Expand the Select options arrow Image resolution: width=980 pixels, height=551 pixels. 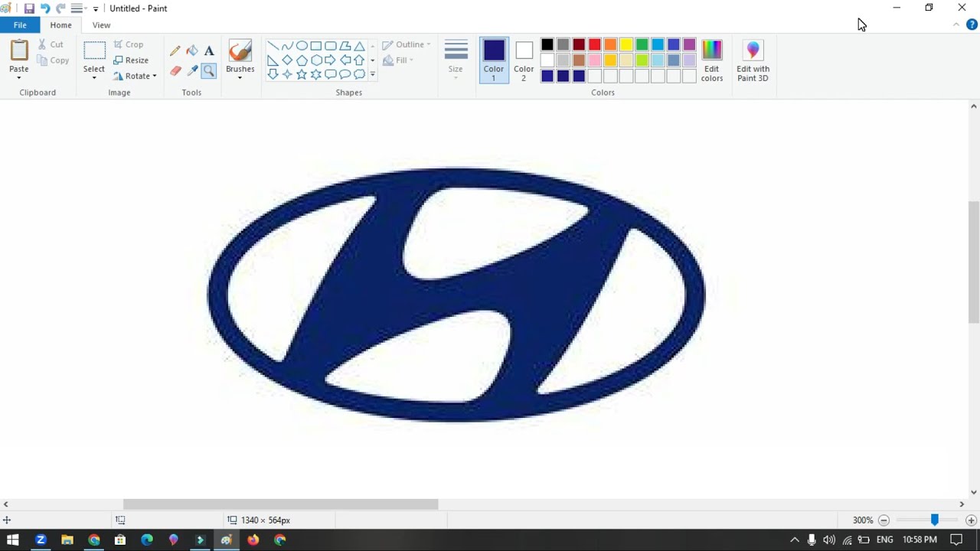tap(94, 77)
